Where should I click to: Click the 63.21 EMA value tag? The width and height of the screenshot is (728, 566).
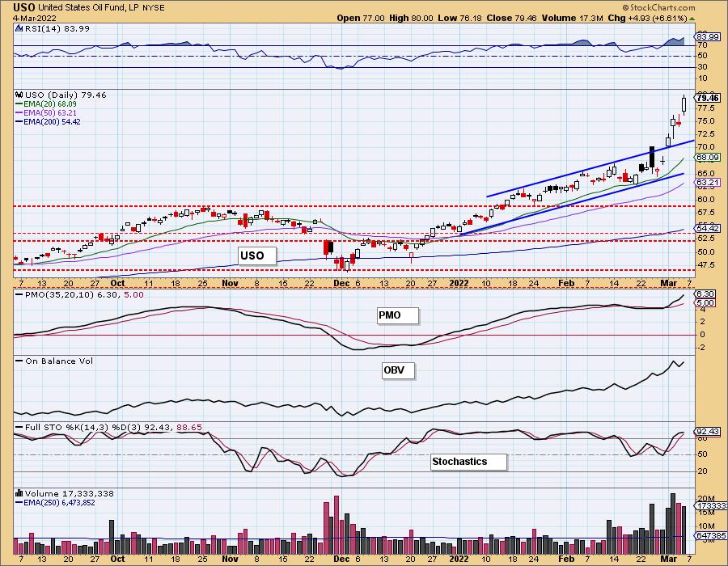tap(709, 182)
